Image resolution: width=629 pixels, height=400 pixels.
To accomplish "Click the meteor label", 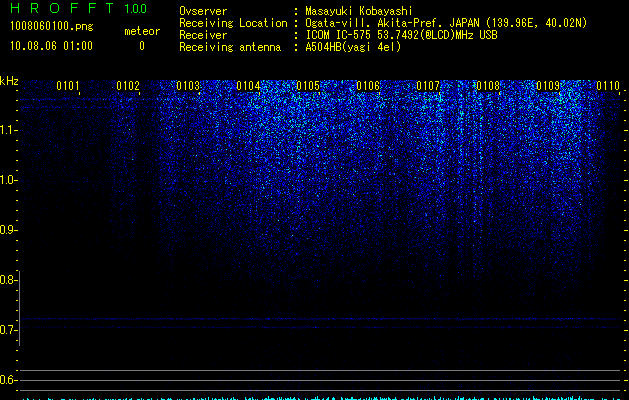I will 142,31.
